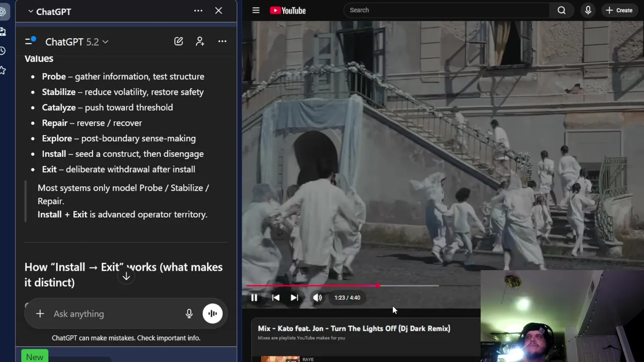Go to previous video in playlist
Viewport: 644px width, 362px height.
pyautogui.click(x=275, y=298)
